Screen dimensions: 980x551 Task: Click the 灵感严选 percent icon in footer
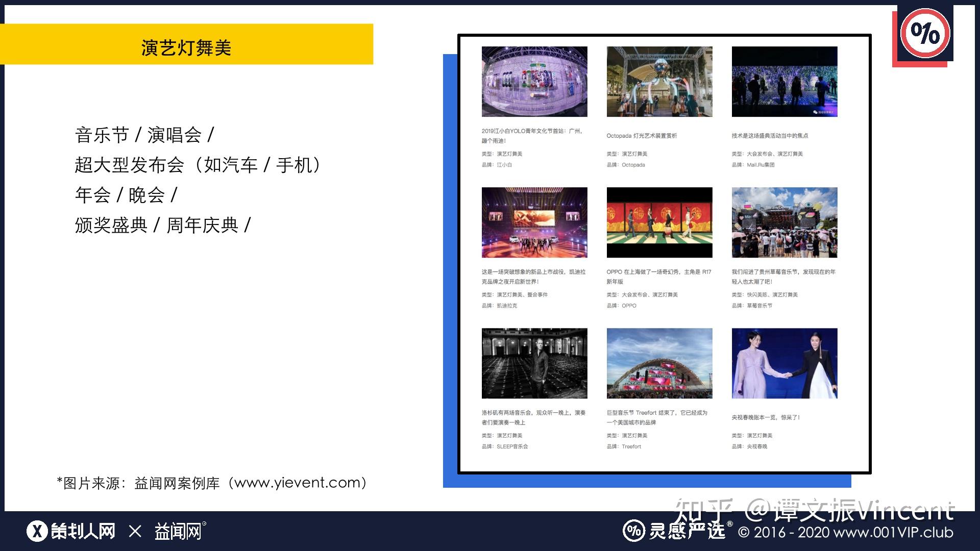coord(633,531)
